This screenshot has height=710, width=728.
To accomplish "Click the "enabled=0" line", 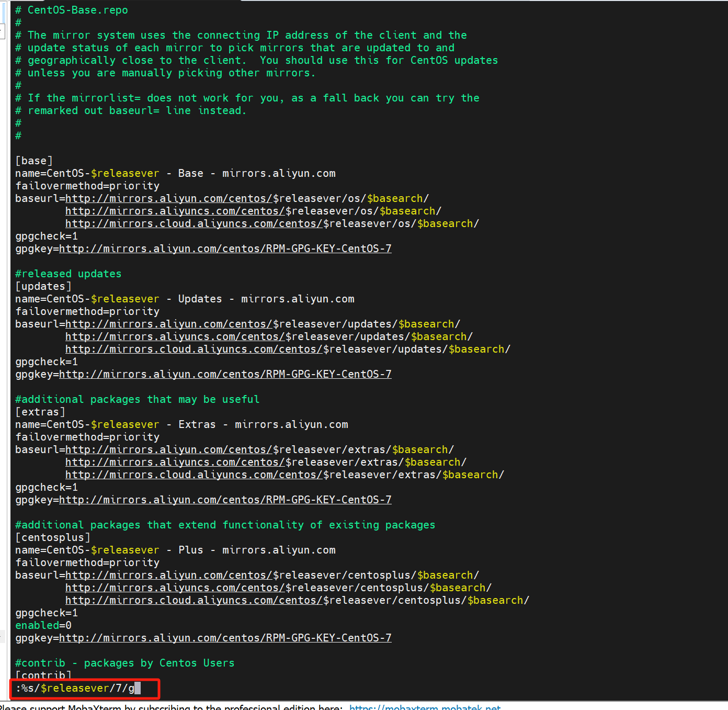I will click(x=43, y=625).
